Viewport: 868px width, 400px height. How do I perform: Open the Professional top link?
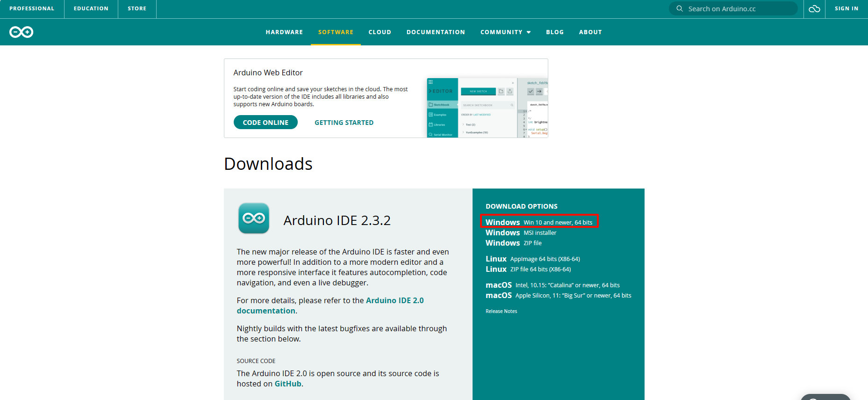32,8
